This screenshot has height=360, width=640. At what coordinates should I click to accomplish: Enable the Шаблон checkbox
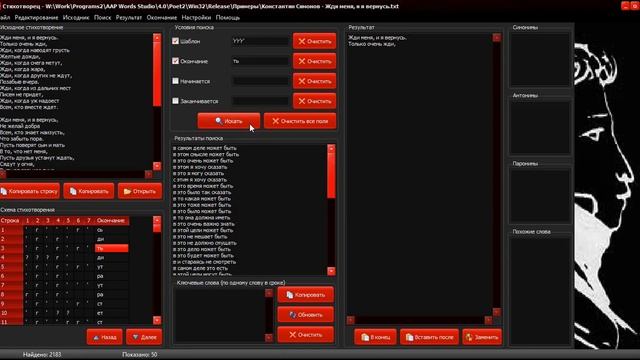[x=176, y=41]
